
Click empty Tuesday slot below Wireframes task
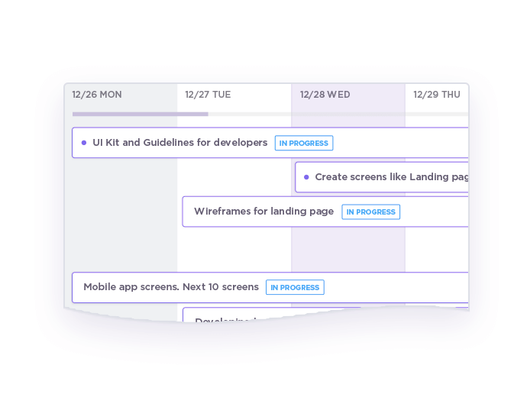point(234,249)
